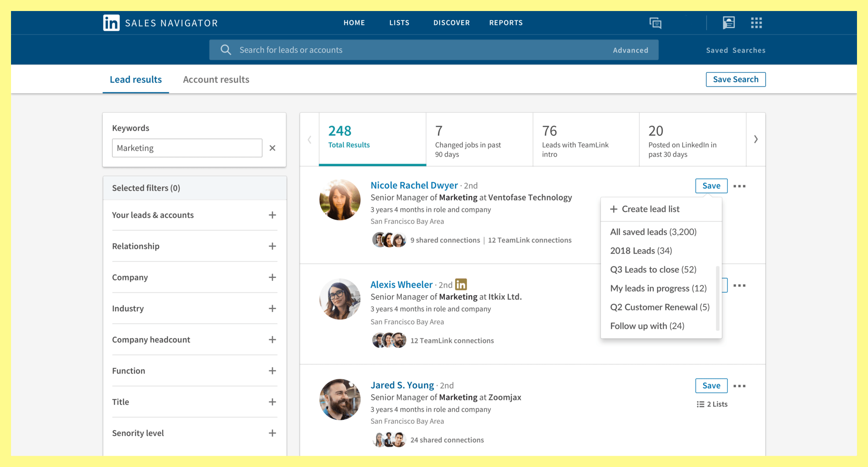Open the DISCOVER menu item
Viewport: 868px width, 467px height.
(x=451, y=22)
